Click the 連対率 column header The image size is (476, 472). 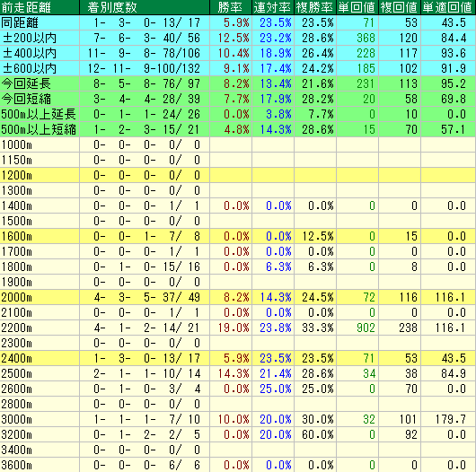pos(273,7)
